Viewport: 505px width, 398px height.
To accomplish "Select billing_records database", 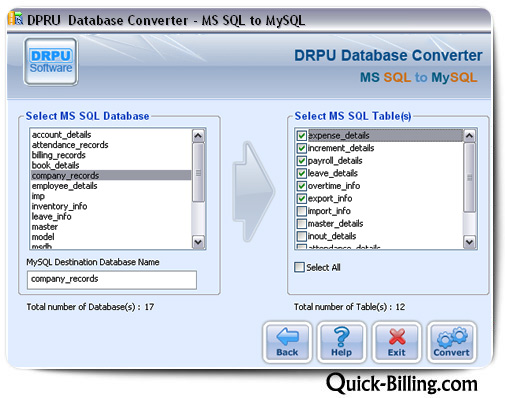I will (x=111, y=155).
